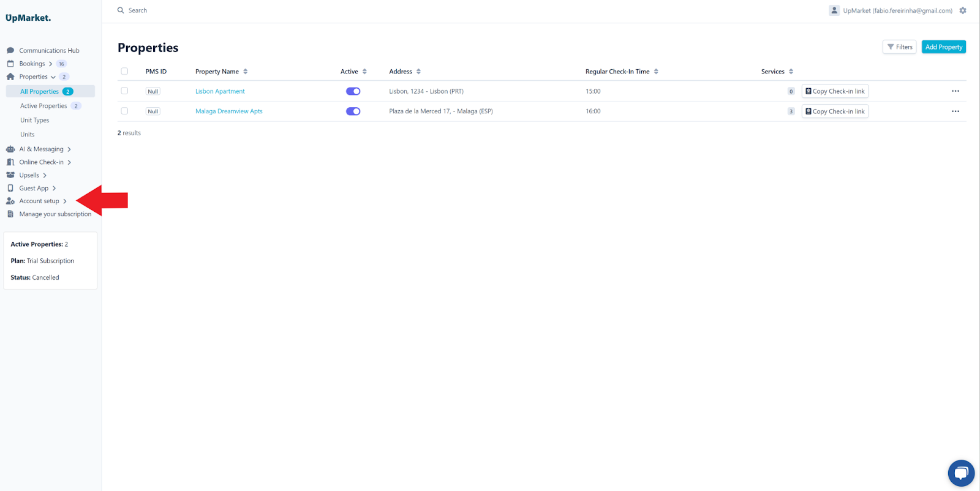Open the more options for Lisbon Apartment

956,91
